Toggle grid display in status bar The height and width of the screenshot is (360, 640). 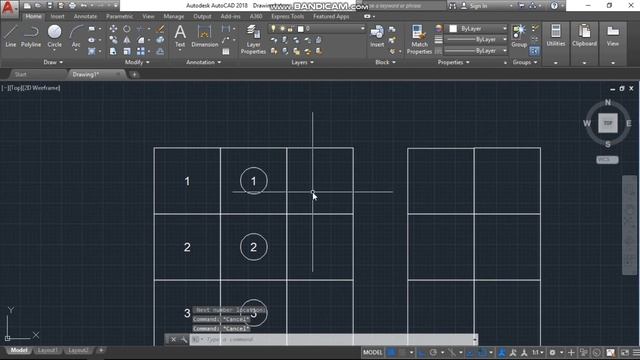tap(391, 352)
